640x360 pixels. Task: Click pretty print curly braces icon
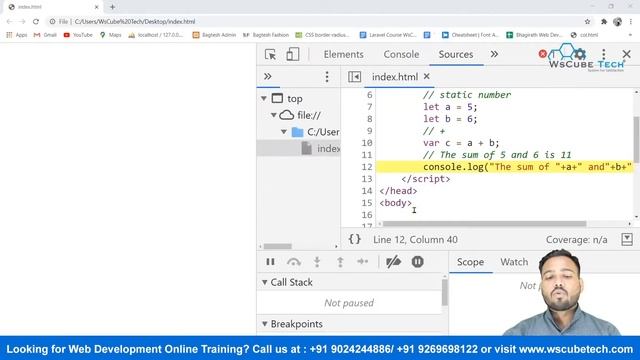(355, 239)
